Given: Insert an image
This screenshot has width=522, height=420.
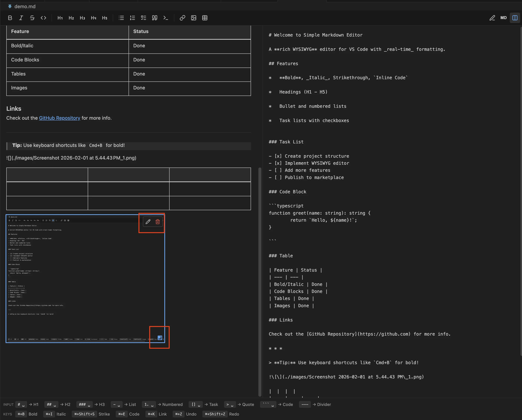Looking at the screenshot, I should pyautogui.click(x=193, y=18).
